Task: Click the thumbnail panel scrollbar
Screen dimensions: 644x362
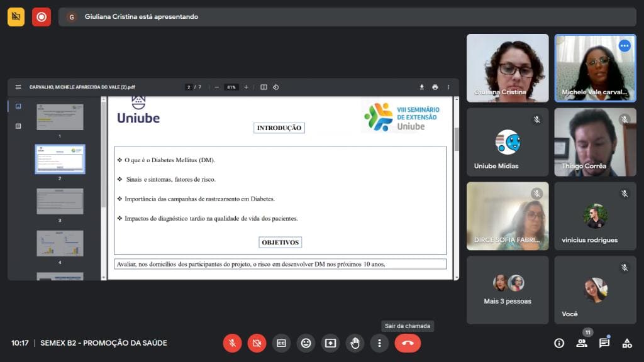Action: point(104,154)
